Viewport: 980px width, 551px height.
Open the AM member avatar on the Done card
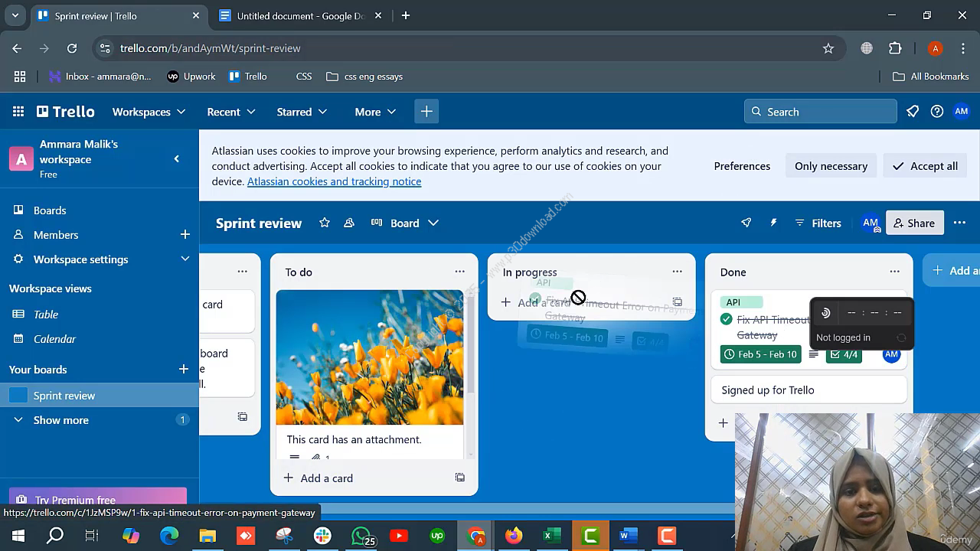[x=891, y=354]
